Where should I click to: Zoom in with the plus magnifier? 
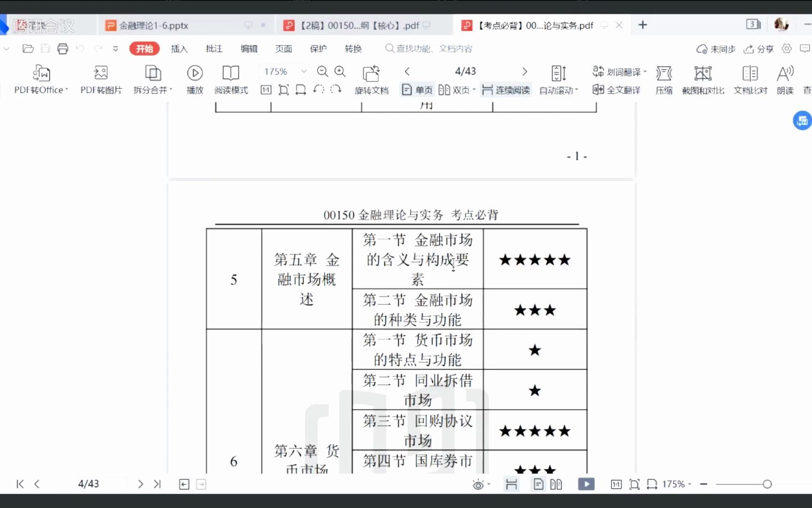(340, 71)
